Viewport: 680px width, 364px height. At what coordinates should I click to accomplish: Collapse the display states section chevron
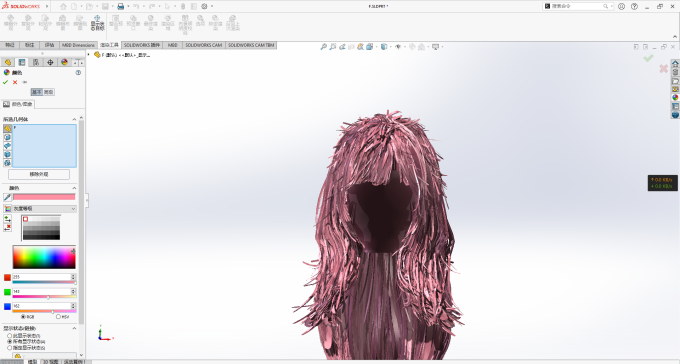coord(74,328)
